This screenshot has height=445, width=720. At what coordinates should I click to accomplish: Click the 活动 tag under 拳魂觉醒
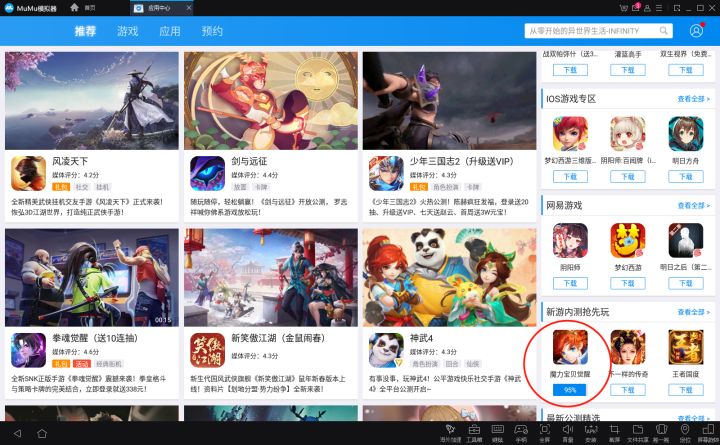click(82, 364)
